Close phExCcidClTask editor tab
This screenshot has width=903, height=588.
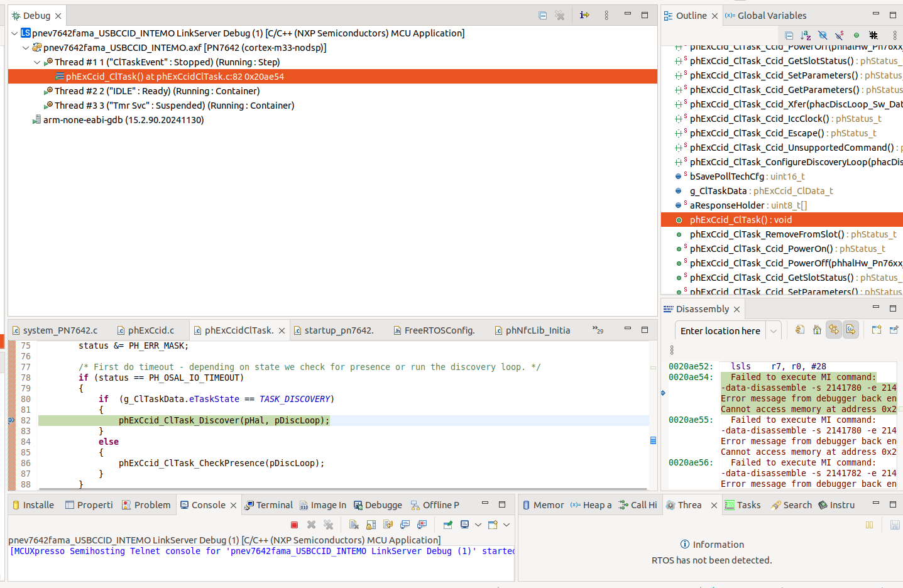click(282, 331)
